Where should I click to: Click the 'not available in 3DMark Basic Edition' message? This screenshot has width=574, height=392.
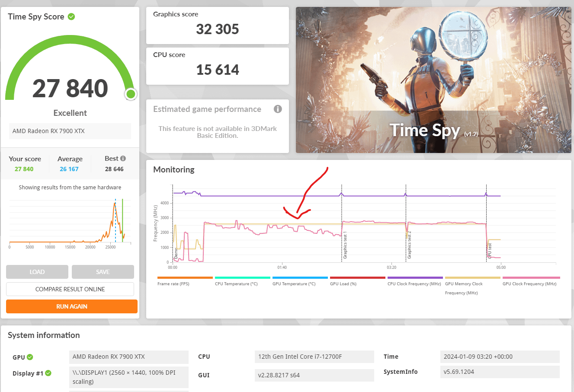[218, 132]
